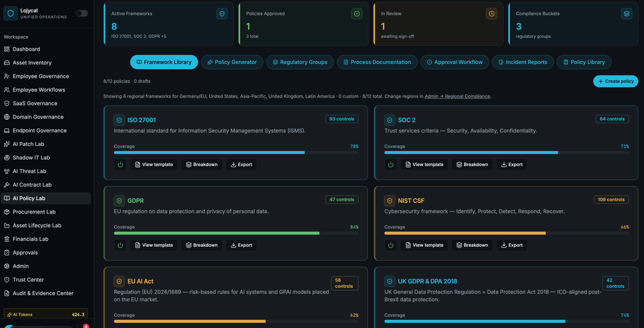Open the Policy Library tab
Image resolution: width=644 pixels, height=328 pixels.
coord(584,62)
